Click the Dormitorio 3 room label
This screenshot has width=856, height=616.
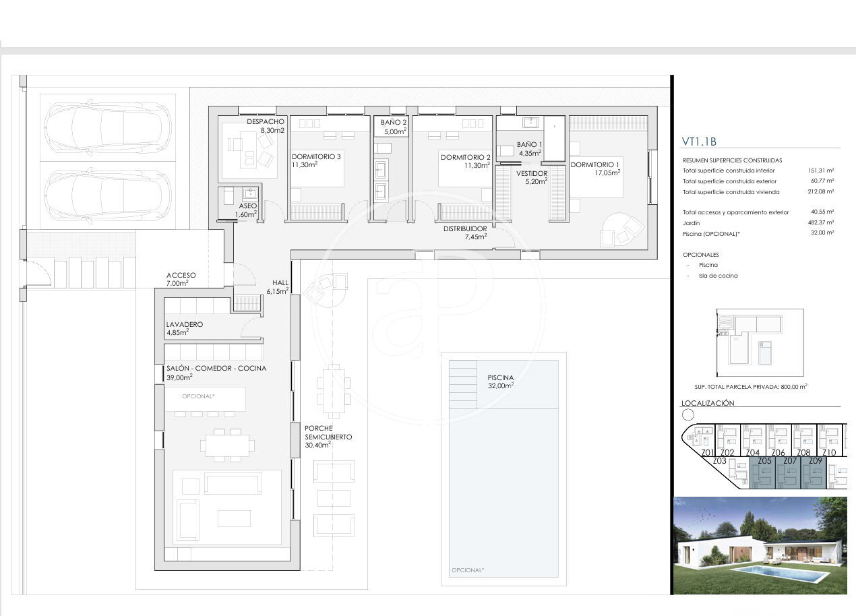coord(316,160)
